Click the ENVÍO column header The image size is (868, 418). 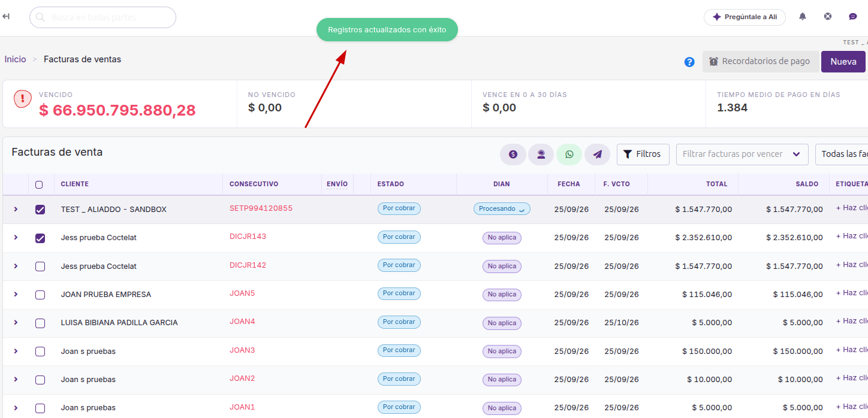pos(337,184)
